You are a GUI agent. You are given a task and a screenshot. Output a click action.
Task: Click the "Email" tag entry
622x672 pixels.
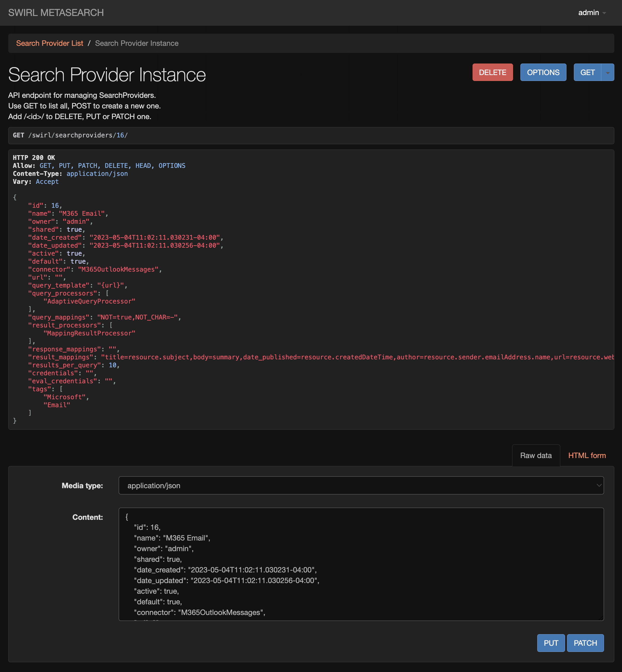click(56, 405)
